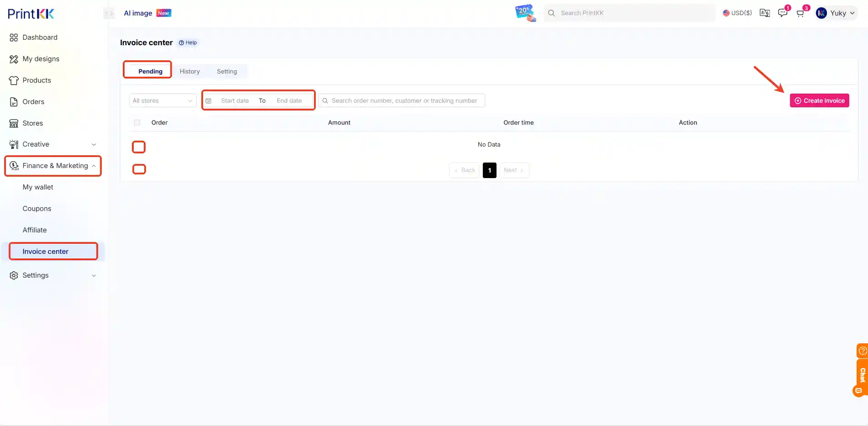Image resolution: width=868 pixels, height=426 pixels.
Task: Open the translation icon in the header
Action: (764, 13)
